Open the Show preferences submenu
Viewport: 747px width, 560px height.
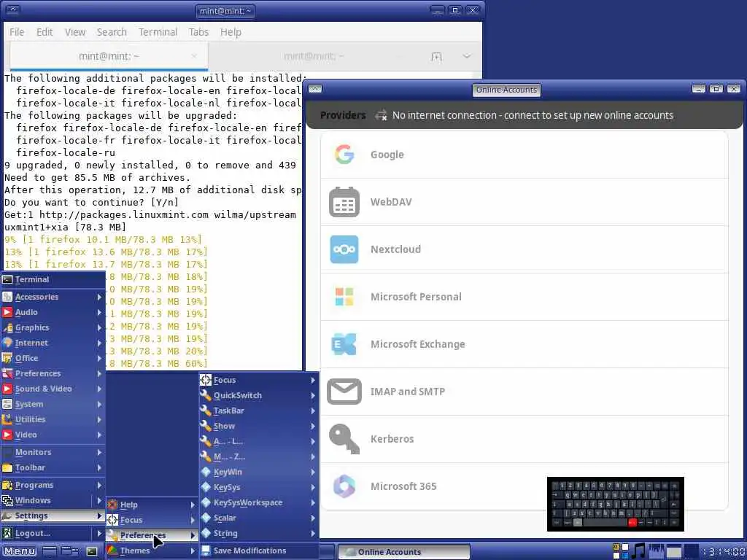tap(259, 426)
